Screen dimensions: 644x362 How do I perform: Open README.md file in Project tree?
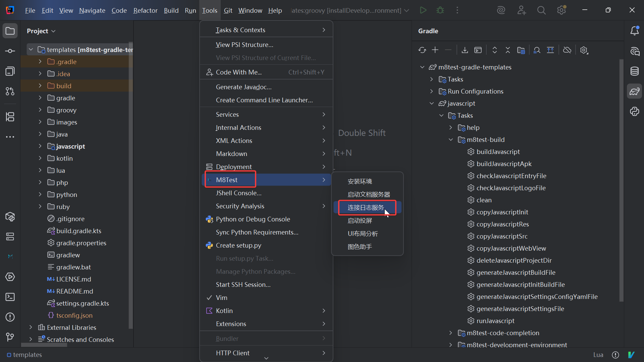74,291
